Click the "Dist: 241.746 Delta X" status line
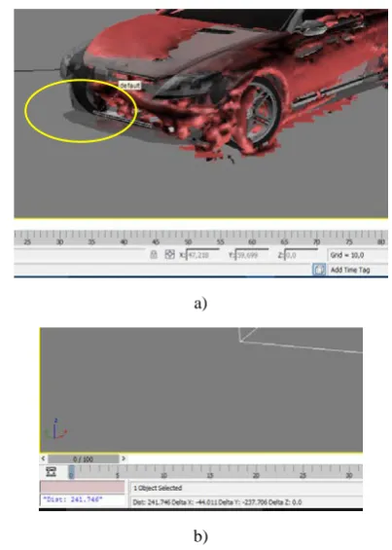 pyautogui.click(x=217, y=502)
